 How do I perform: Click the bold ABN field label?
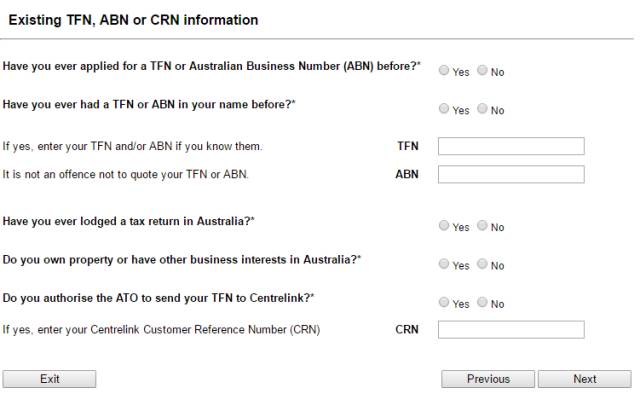coord(407,174)
